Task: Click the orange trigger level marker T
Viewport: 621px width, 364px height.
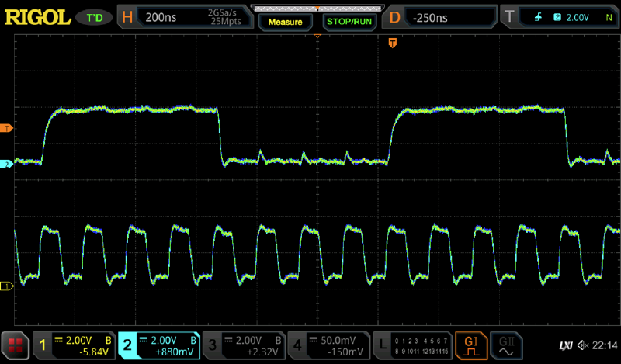Action: pyautogui.click(x=7, y=127)
